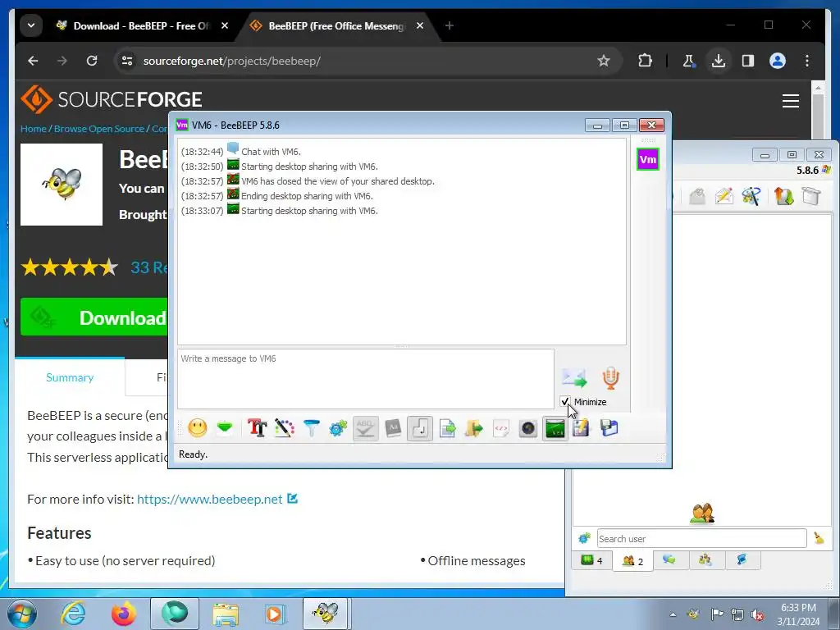Click the code snippet tag icon
This screenshot has width=840, height=630.
[501, 428]
